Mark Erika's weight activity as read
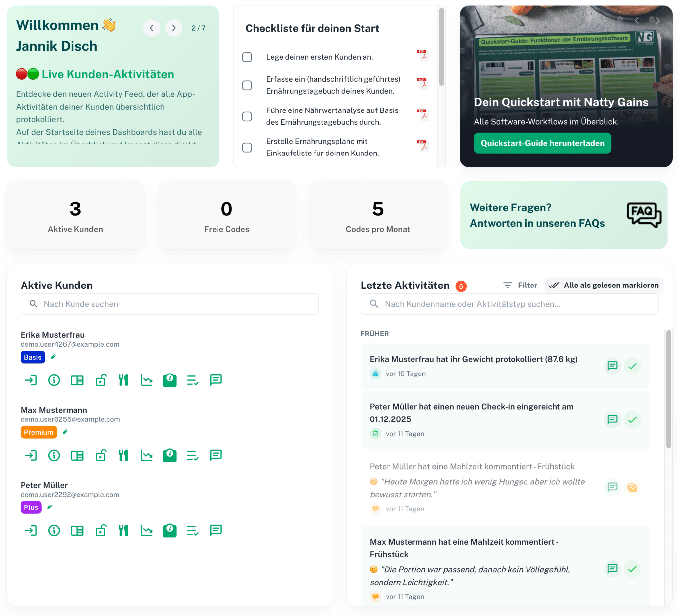This screenshot has height=616, width=678. pos(632,366)
